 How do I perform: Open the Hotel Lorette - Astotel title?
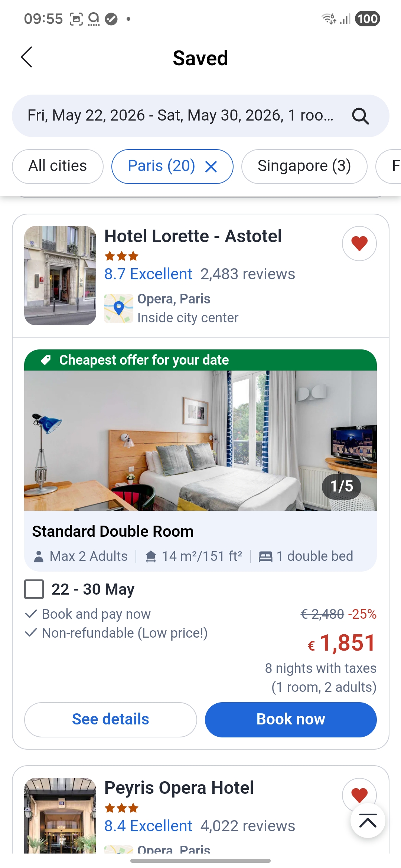[193, 236]
